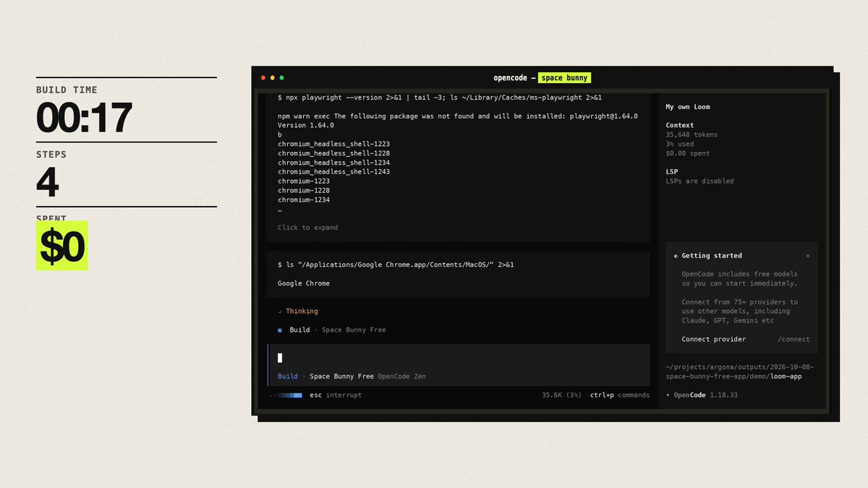Click the 00:17 build time value
The image size is (868, 488).
pyautogui.click(x=84, y=117)
